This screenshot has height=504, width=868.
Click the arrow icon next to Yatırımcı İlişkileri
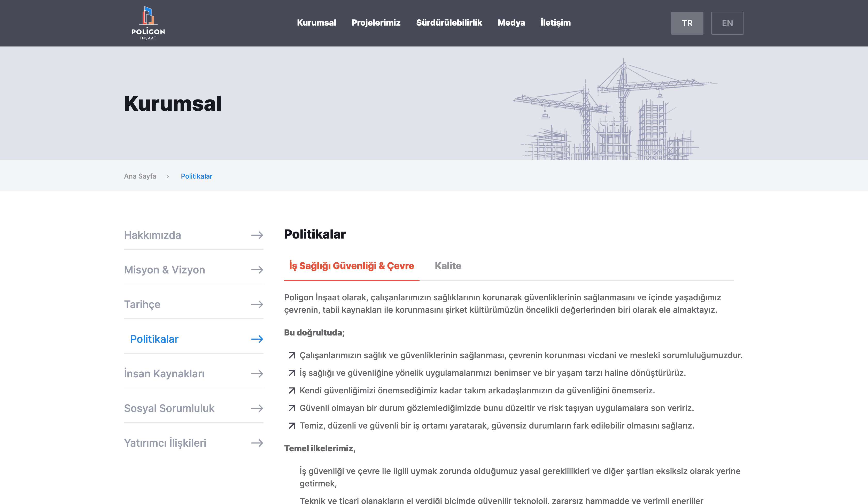[257, 443]
